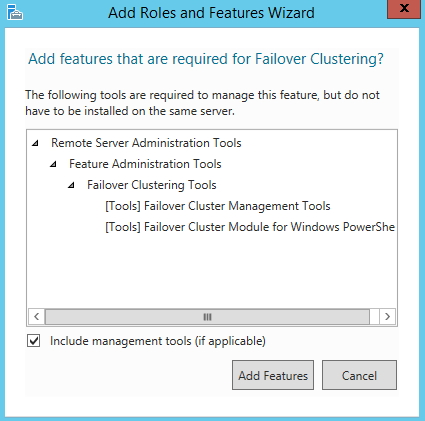Image resolution: width=425 pixels, height=421 pixels.
Task: Select the Failover Clustering Tools tree item
Action: coord(152,185)
